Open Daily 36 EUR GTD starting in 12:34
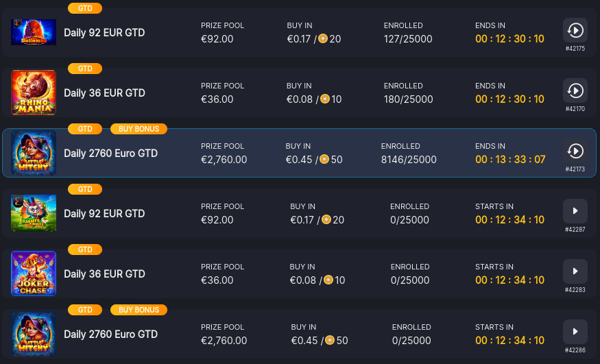The width and height of the screenshot is (600, 364). [104, 274]
